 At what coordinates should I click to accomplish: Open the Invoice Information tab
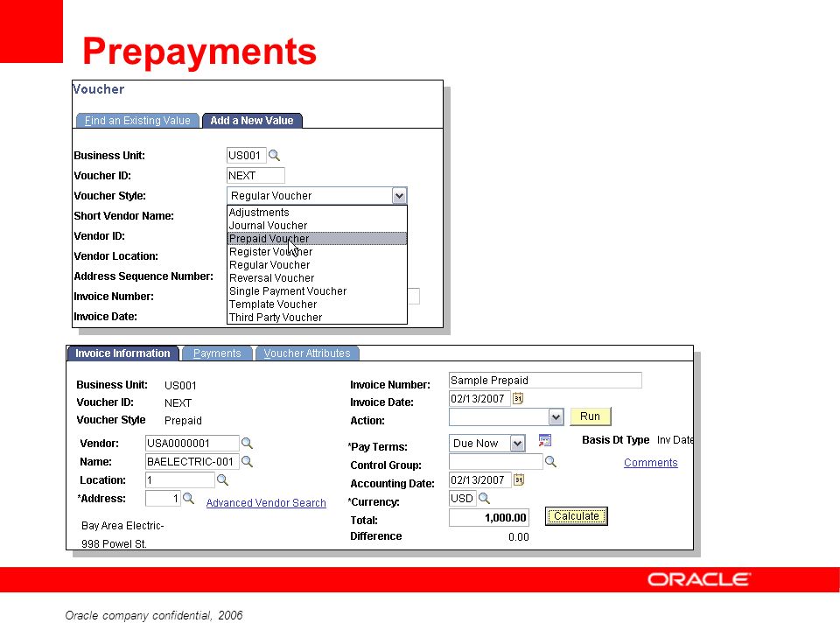(x=122, y=353)
